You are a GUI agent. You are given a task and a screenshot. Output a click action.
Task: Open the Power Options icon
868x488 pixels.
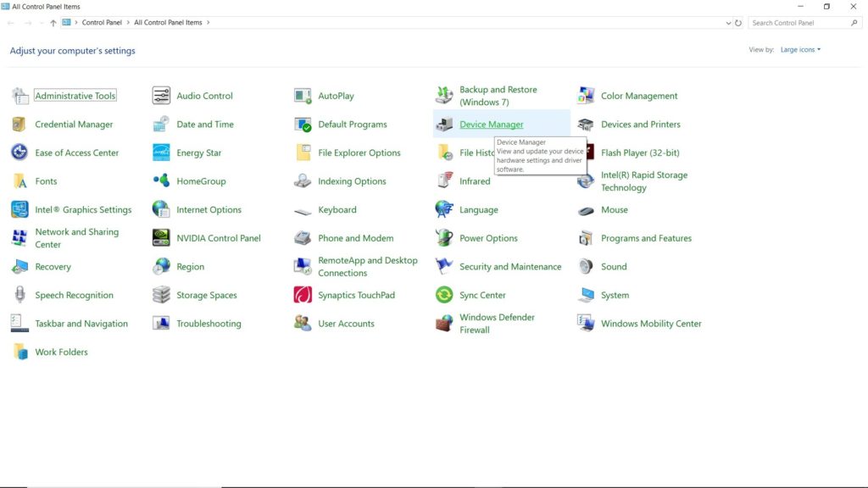coord(444,238)
